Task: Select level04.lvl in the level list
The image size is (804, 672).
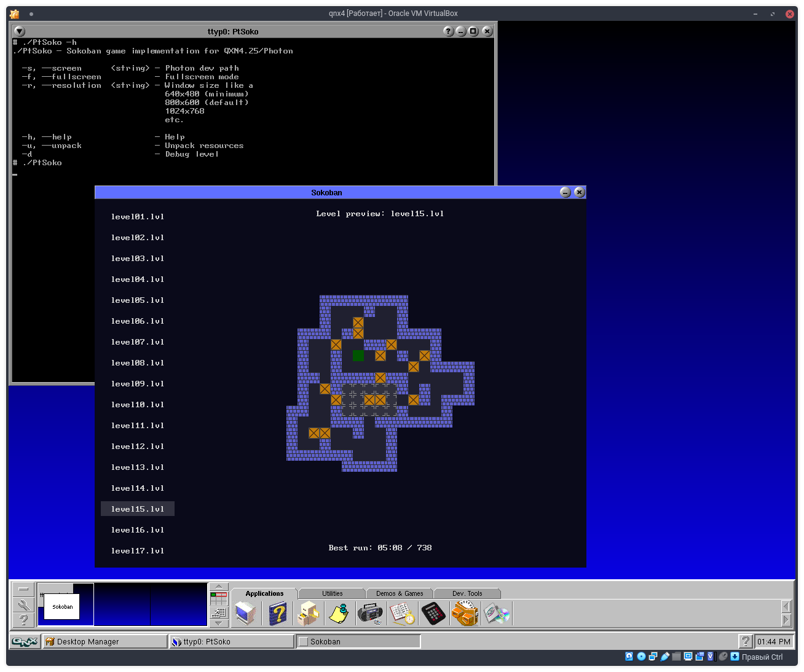Action: pos(138,279)
